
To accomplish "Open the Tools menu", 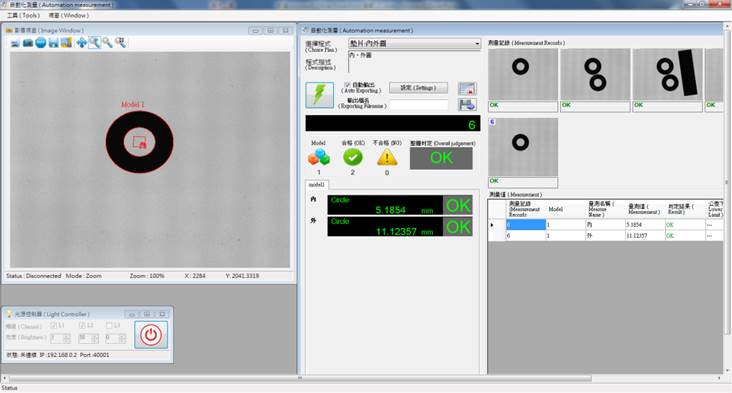I will click(x=23, y=15).
